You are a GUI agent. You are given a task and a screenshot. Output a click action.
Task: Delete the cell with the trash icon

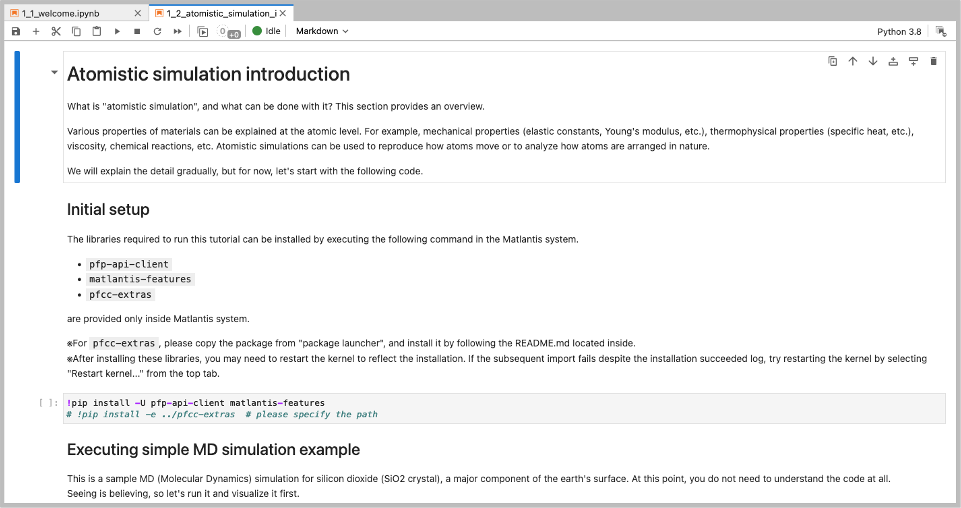click(x=933, y=61)
